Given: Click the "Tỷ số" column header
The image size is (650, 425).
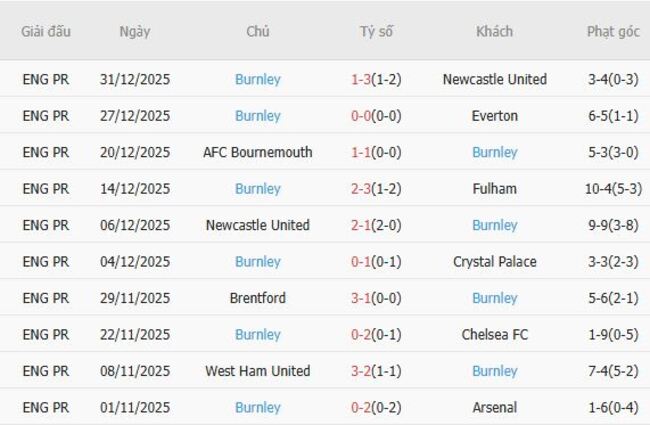Looking at the screenshot, I should (376, 31).
